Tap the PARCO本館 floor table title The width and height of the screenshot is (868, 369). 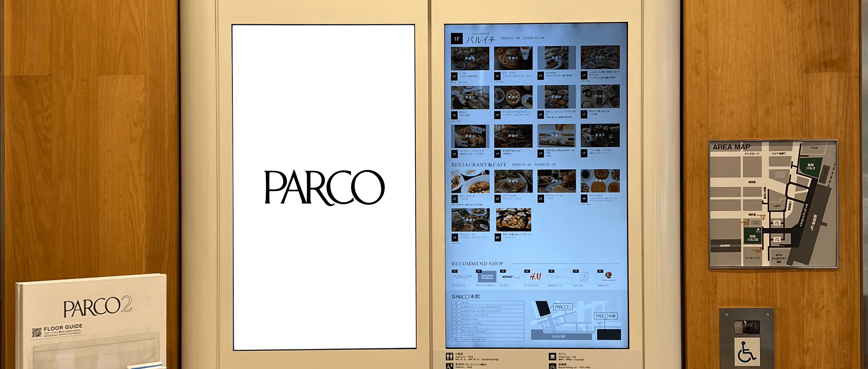pyautogui.click(x=466, y=297)
